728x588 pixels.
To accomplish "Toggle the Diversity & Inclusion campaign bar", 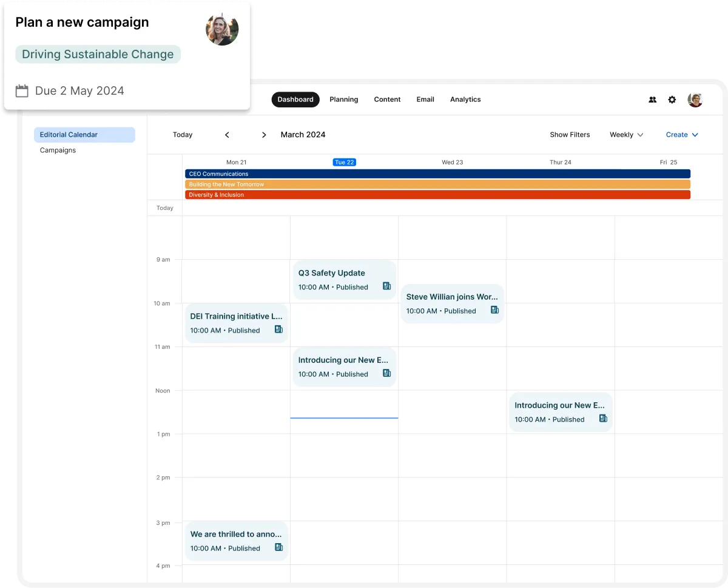I will tap(437, 195).
